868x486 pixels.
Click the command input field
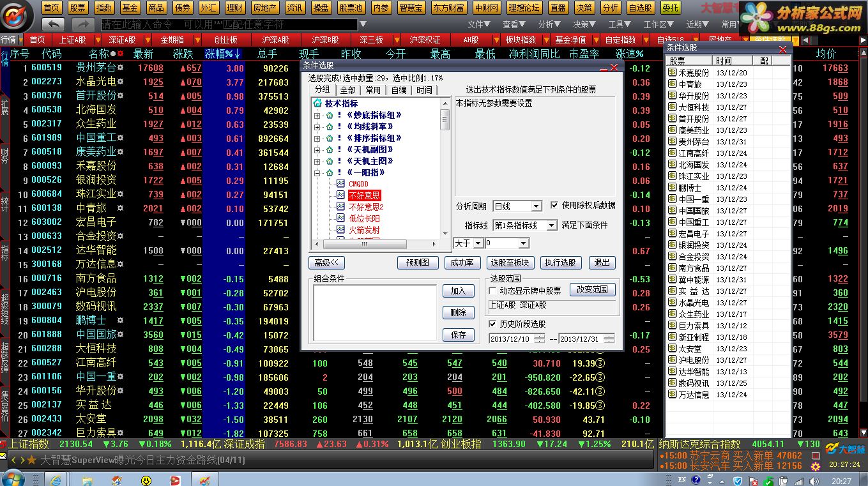point(229,25)
